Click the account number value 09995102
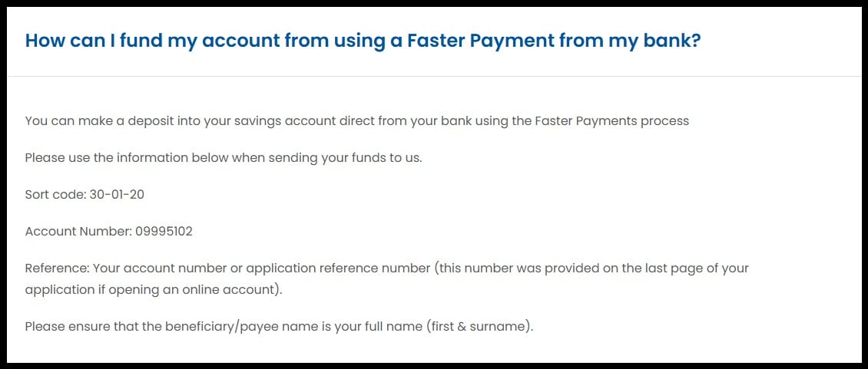The image size is (868, 369). (x=164, y=232)
